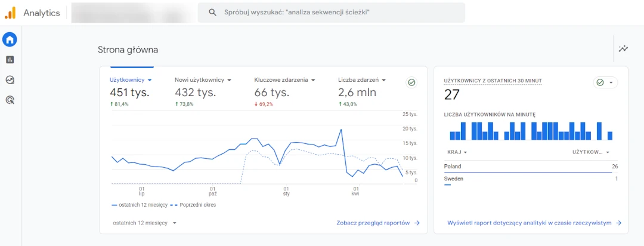Open the Home icon in sidebar
This screenshot has height=246, width=644.
coord(10,39)
